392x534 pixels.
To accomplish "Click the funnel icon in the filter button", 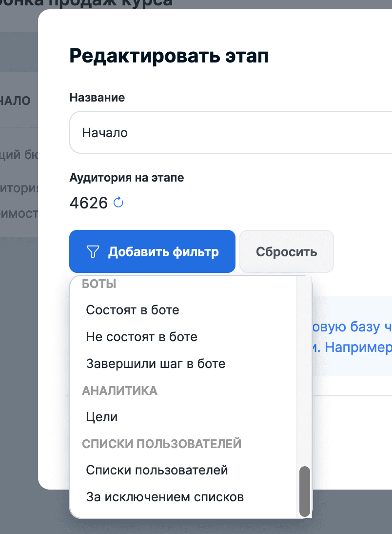I will click(93, 252).
